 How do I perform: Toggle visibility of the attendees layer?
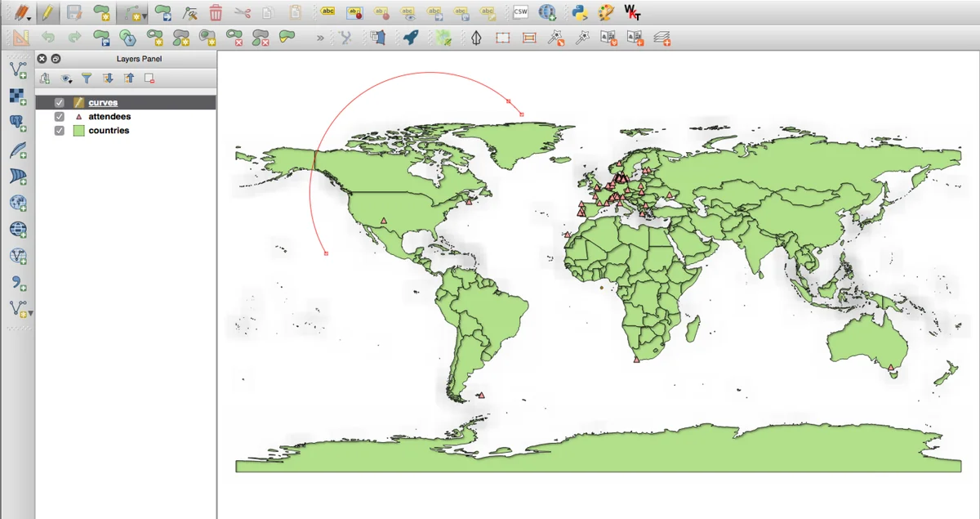[59, 117]
